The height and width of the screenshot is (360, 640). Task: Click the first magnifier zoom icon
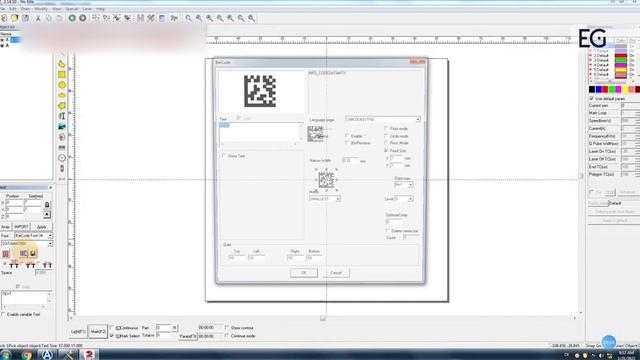[188, 18]
